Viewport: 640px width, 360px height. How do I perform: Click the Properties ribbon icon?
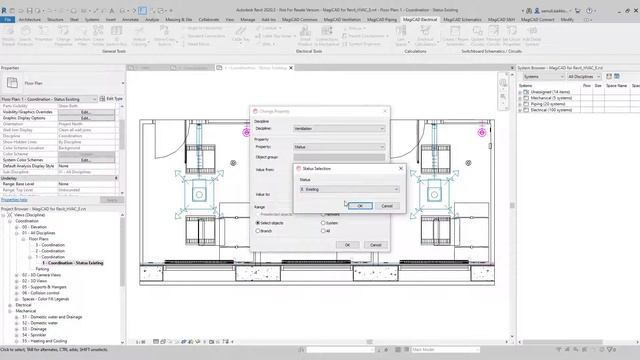[x=43, y=34]
